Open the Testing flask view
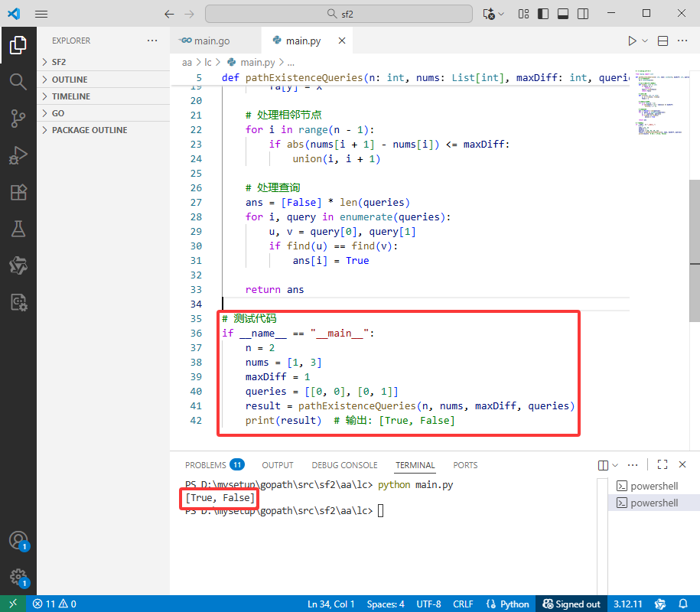The image size is (700, 612). (18, 229)
